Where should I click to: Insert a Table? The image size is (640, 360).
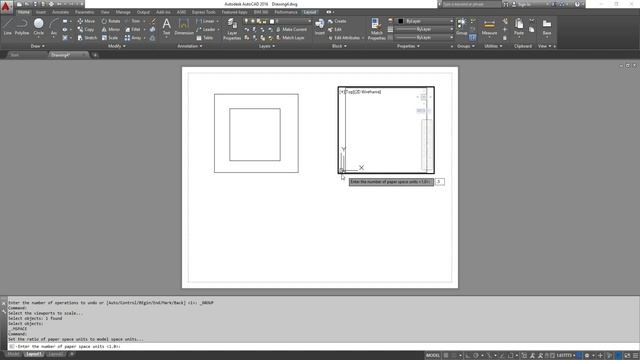[205, 38]
